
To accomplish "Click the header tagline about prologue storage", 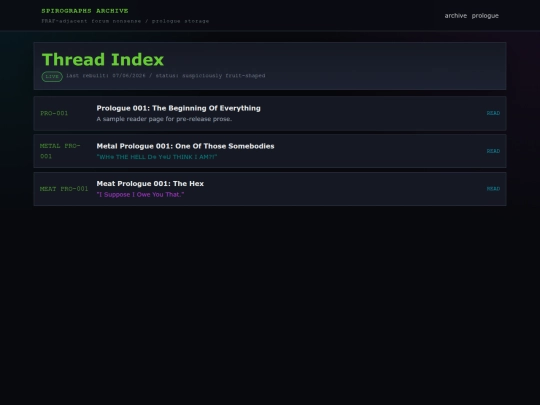I will [125, 21].
